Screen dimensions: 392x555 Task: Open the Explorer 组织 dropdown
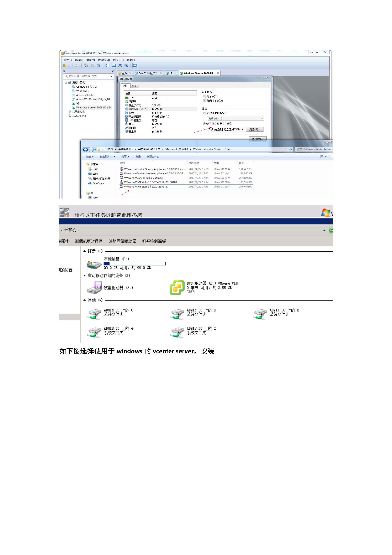(90, 157)
